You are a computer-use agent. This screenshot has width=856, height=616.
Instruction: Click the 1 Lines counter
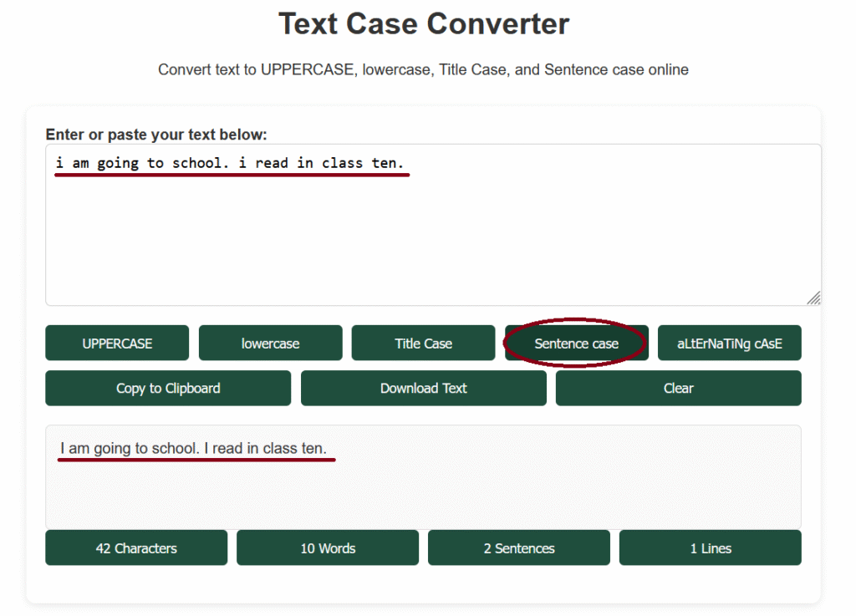(710, 547)
